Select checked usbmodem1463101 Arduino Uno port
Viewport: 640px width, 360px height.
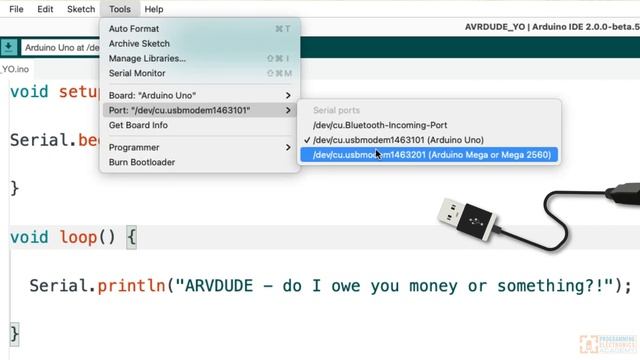429,140
